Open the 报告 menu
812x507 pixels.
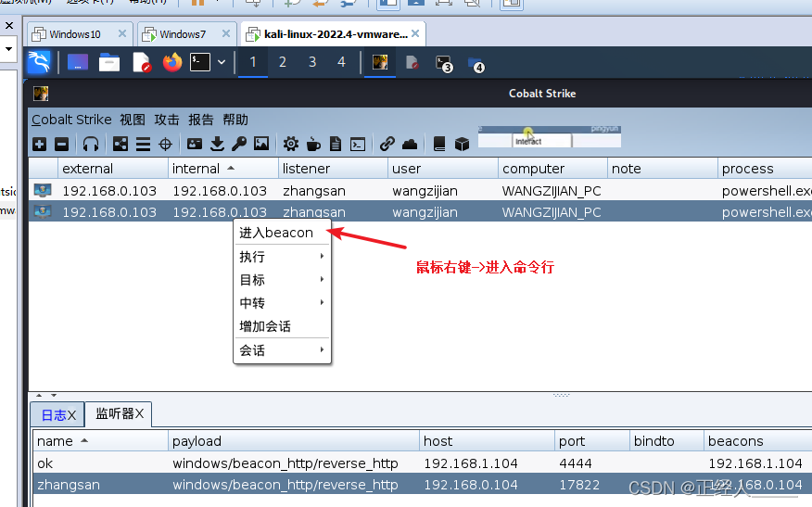tap(201, 120)
